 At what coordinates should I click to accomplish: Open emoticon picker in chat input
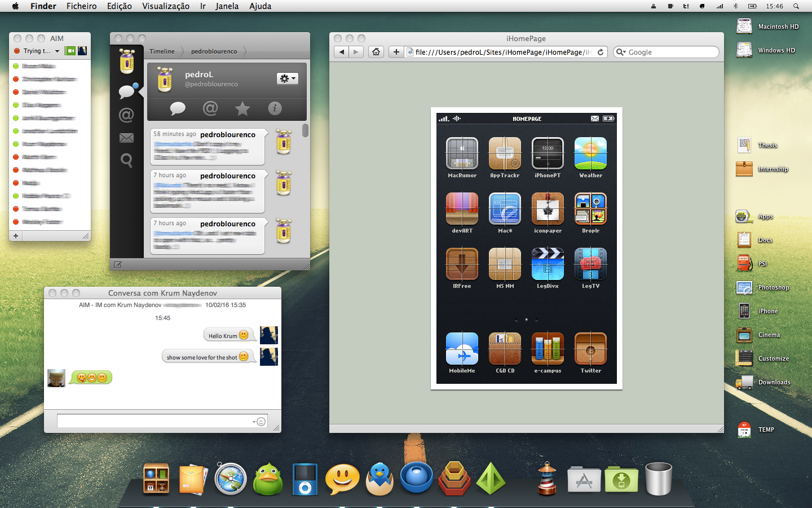(x=259, y=422)
